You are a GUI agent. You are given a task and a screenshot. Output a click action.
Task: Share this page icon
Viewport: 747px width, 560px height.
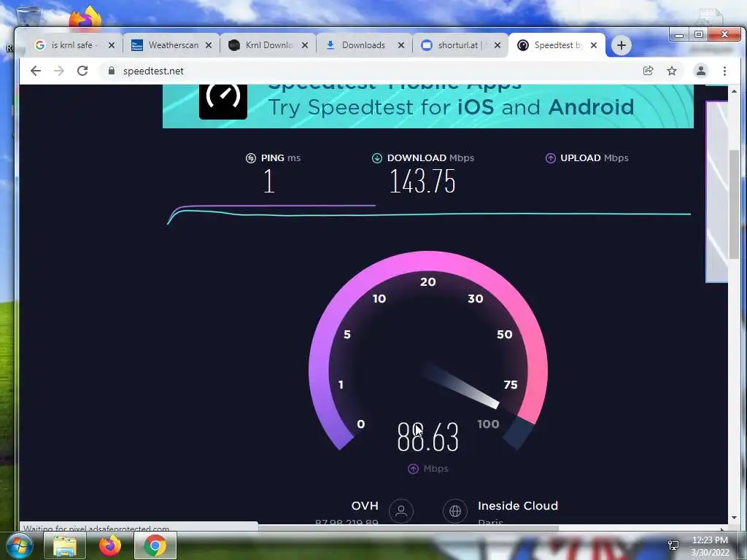pyautogui.click(x=648, y=71)
